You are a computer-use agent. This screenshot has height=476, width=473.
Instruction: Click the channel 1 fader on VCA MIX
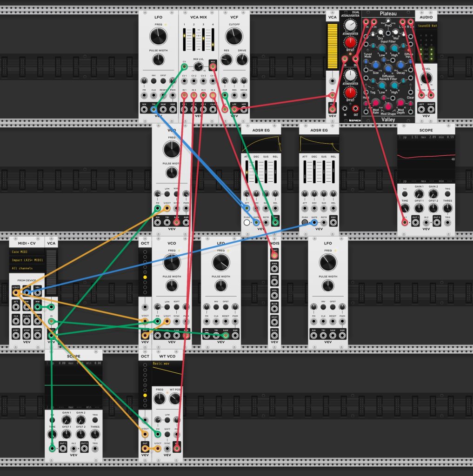click(184, 40)
